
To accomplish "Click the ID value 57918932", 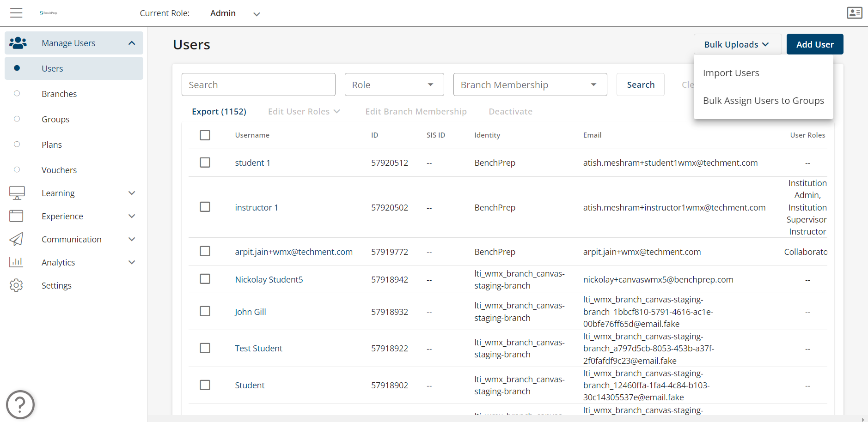I will point(390,312).
